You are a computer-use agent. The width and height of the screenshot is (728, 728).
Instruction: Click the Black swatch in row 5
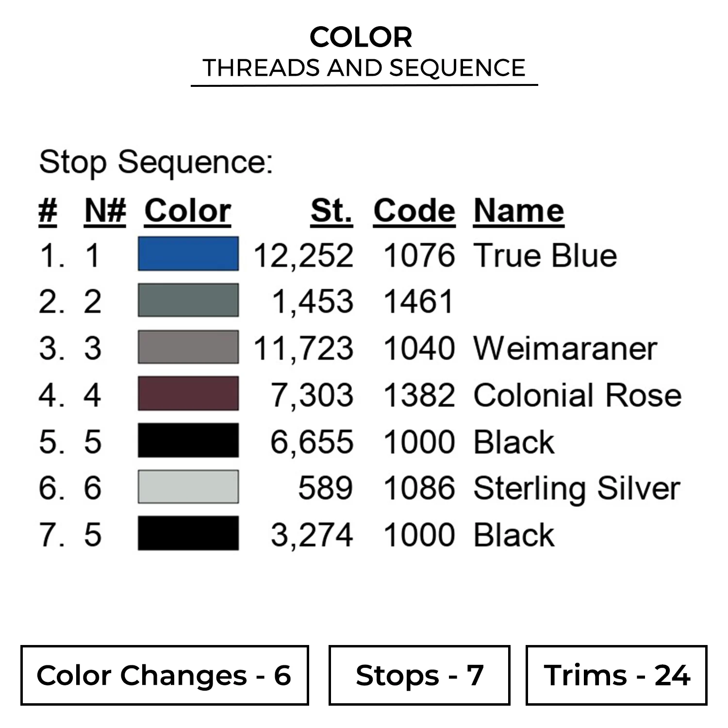pyautogui.click(x=188, y=440)
